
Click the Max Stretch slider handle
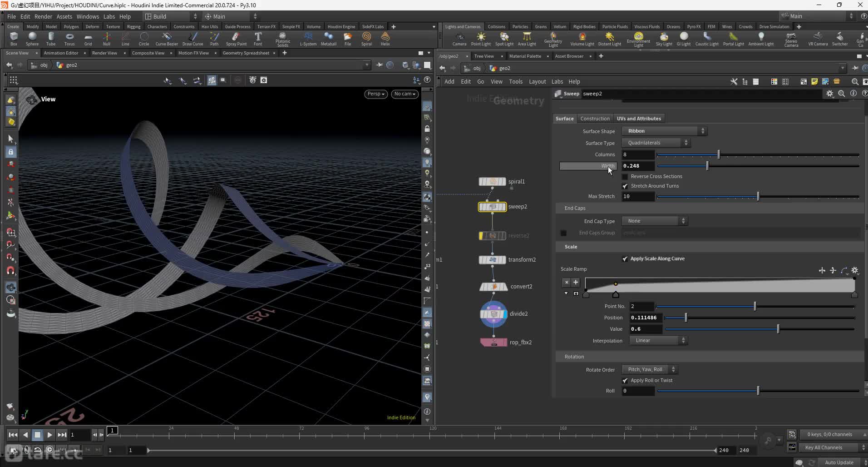(758, 196)
